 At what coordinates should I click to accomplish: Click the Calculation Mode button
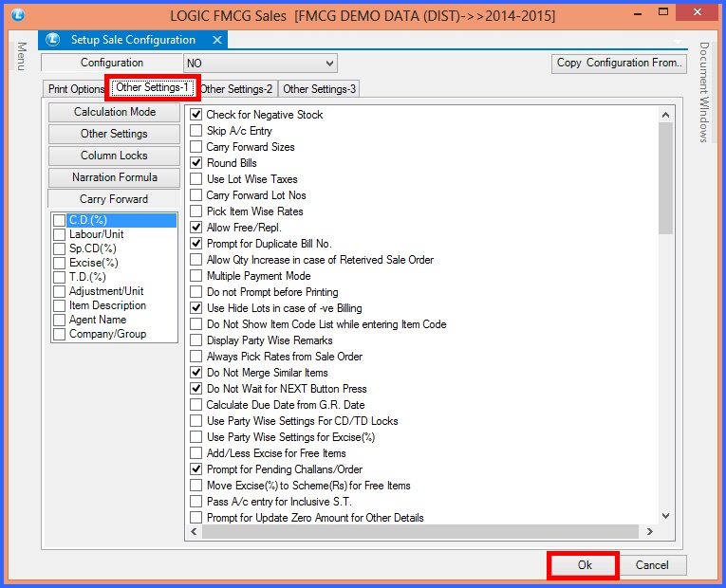click(115, 112)
